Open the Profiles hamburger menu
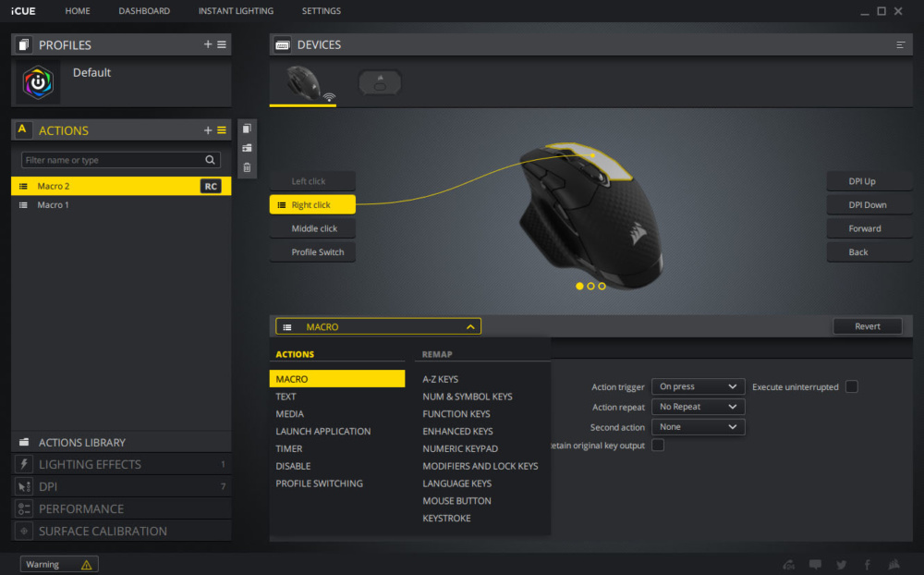Viewport: 924px width, 575px height. tap(222, 44)
